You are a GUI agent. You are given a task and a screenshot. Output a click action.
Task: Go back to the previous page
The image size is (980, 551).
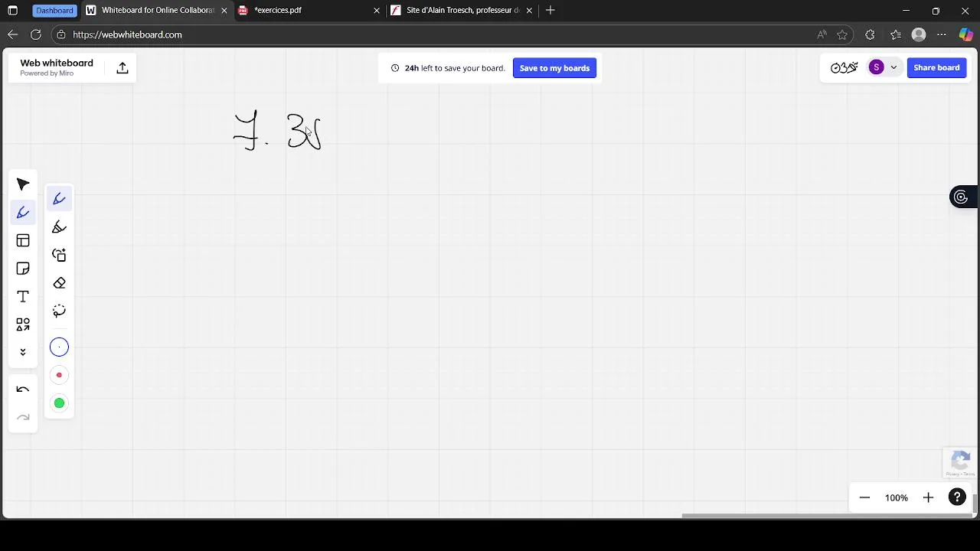13,34
